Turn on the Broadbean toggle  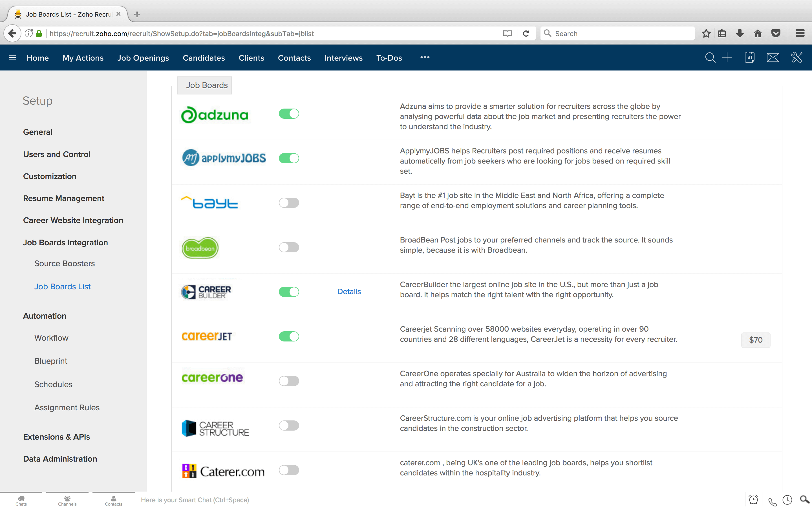(x=289, y=248)
